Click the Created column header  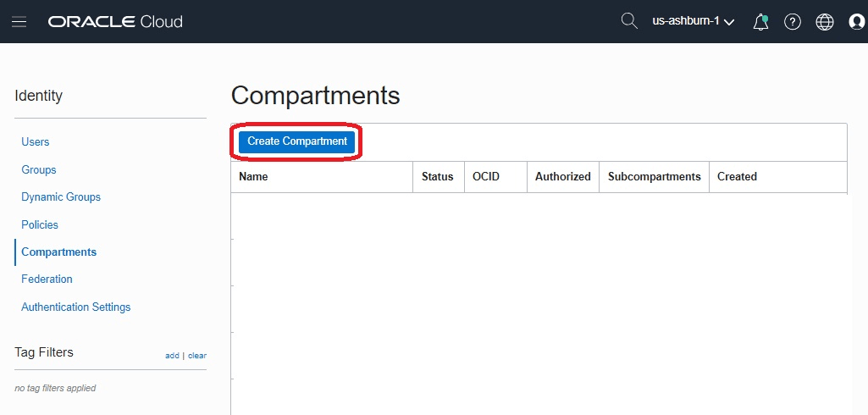[737, 176]
